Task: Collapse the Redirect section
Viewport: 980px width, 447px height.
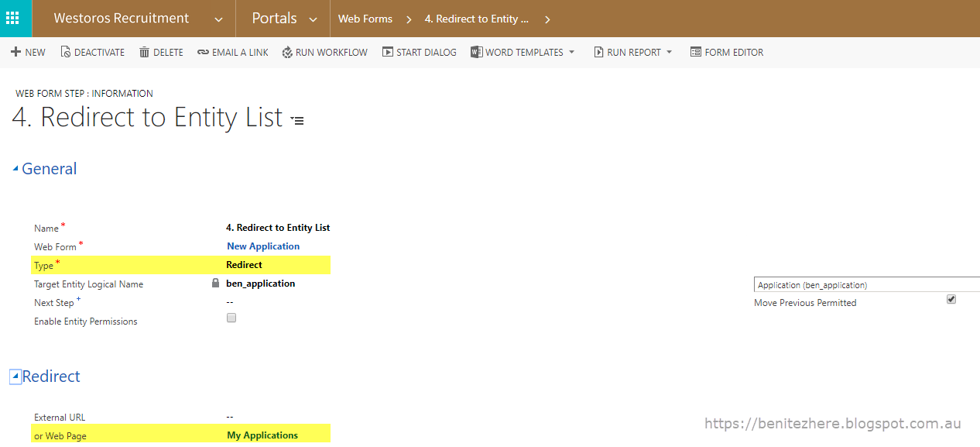Action: click(14, 376)
